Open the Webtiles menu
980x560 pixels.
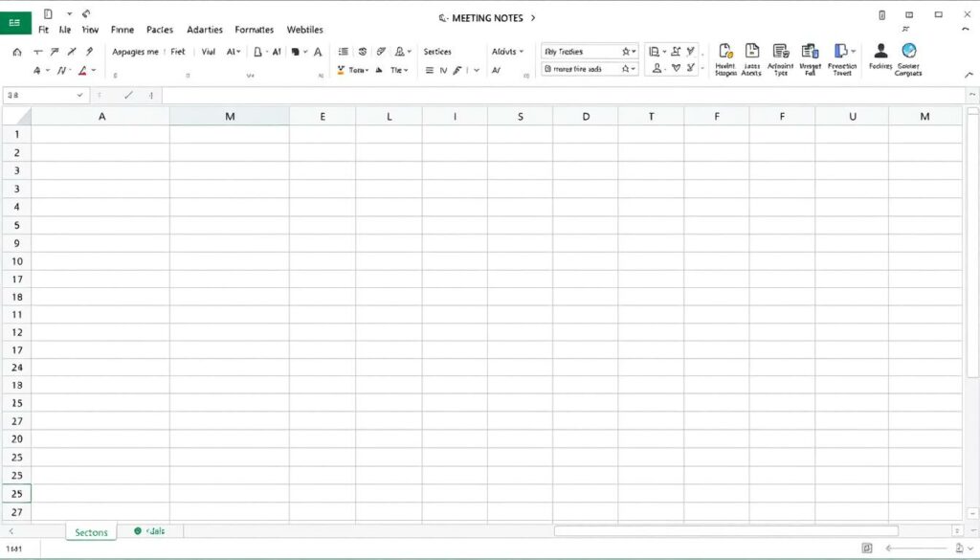[x=305, y=30]
